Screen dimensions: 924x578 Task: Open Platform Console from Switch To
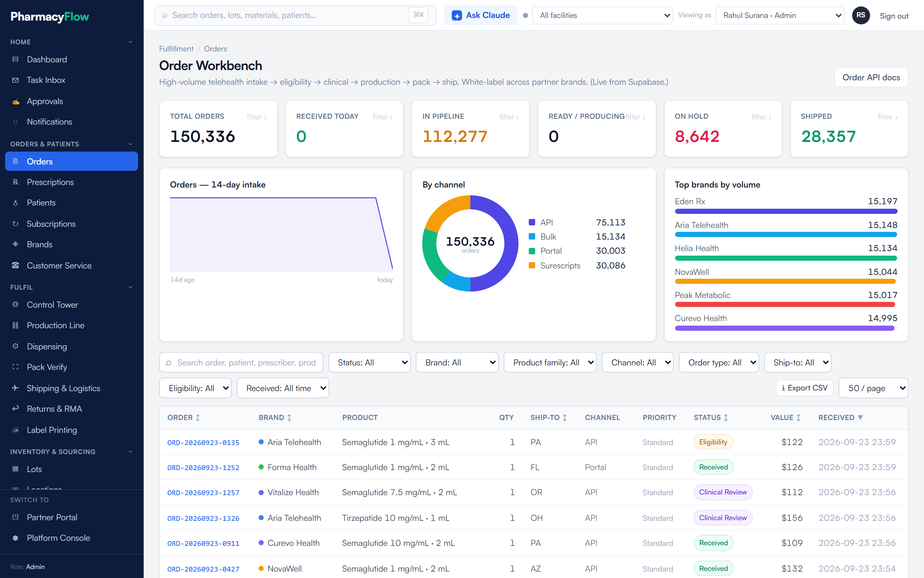point(72,538)
